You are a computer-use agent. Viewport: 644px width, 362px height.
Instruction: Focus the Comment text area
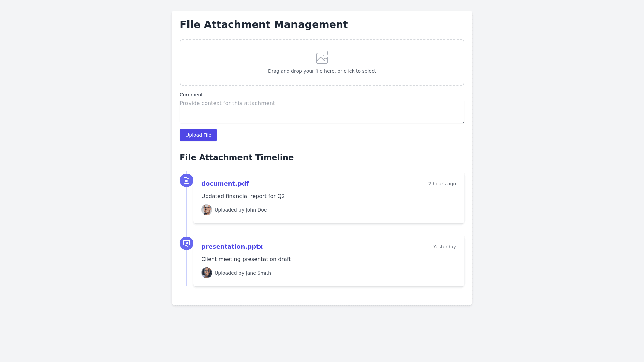[321, 111]
